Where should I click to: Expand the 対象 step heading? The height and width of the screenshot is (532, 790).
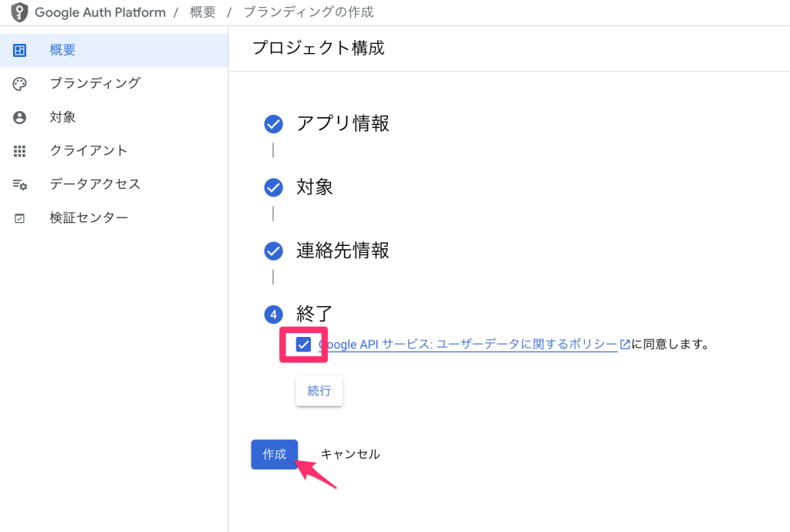click(315, 187)
